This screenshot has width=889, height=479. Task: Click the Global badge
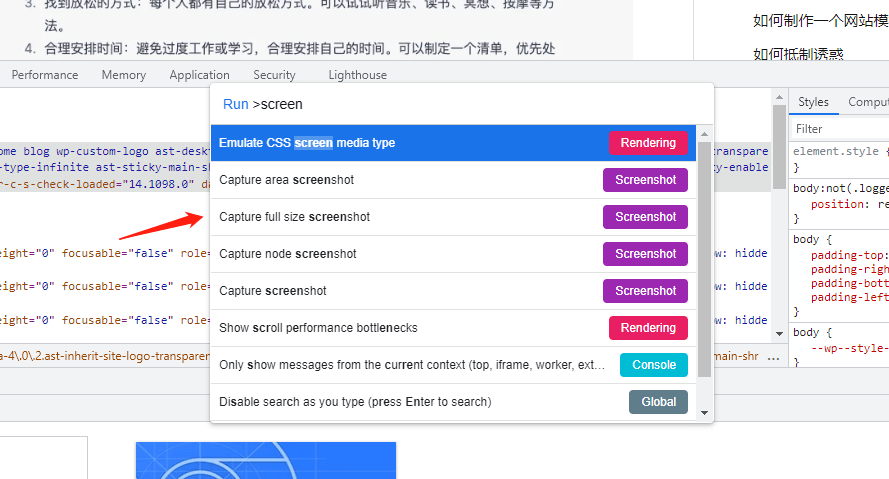[x=658, y=401]
